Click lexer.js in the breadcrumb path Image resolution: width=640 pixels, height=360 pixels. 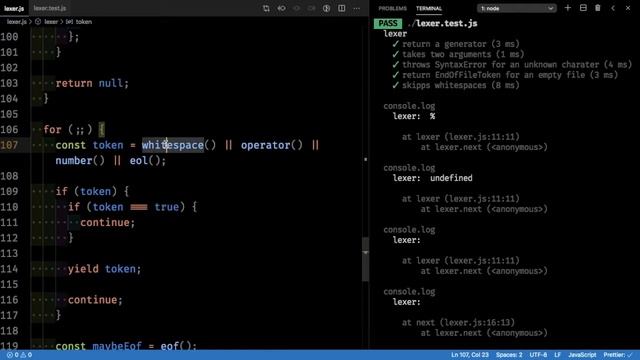(16, 22)
